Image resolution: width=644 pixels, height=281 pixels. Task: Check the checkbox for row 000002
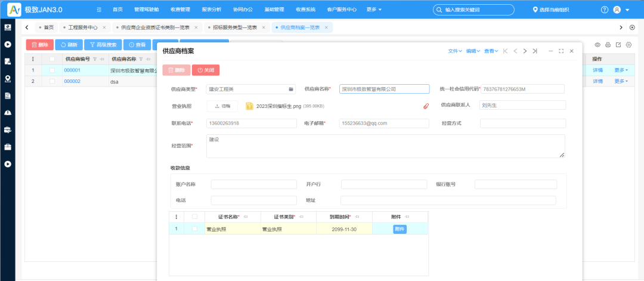pyautogui.click(x=52, y=81)
